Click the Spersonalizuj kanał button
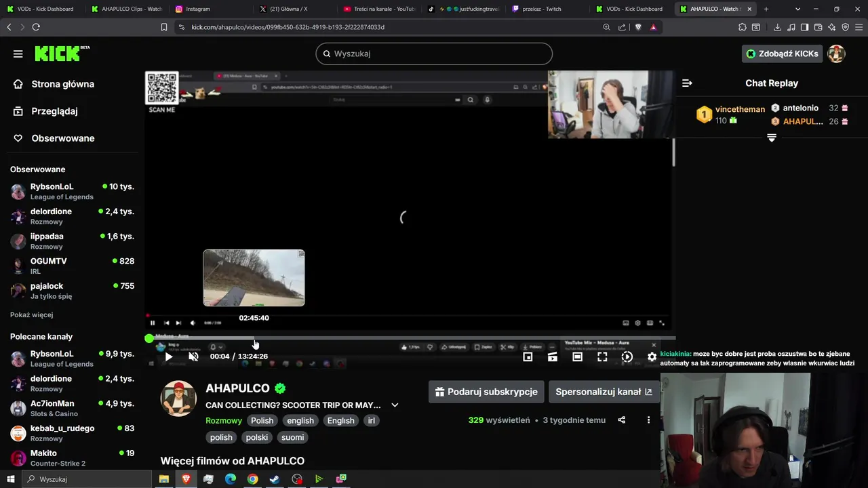868x488 pixels. point(604,392)
